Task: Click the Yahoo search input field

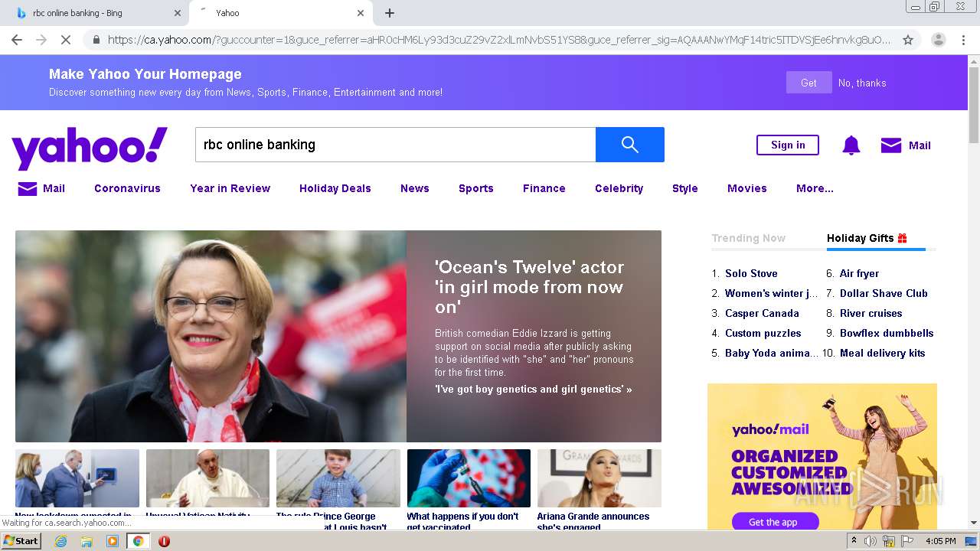Action: (395, 145)
